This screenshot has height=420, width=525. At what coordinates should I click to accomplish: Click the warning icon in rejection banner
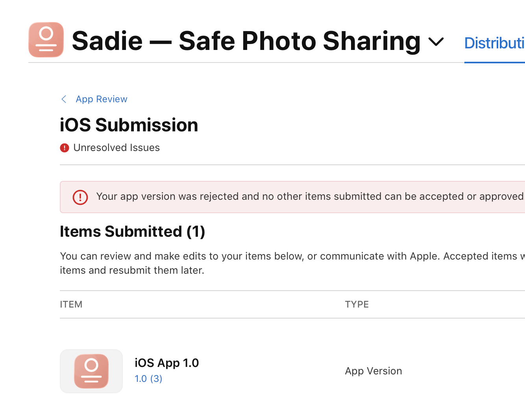80,197
